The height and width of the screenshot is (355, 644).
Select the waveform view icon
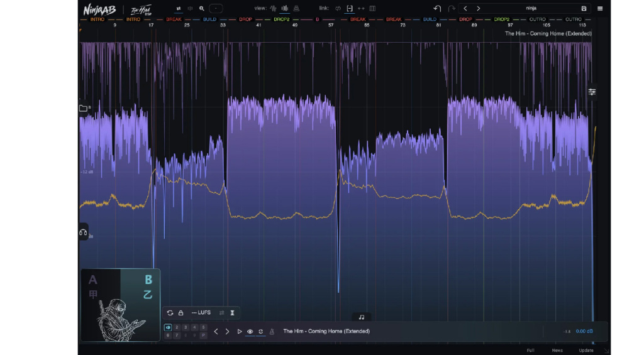tap(274, 8)
